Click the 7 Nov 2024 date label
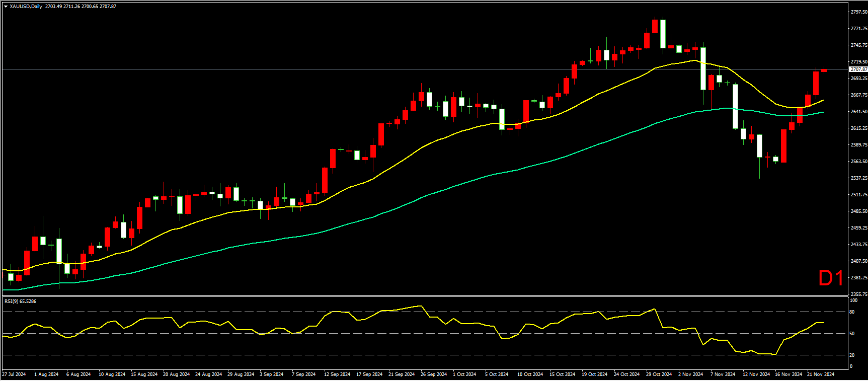The width and height of the screenshot is (868, 381). [x=723, y=374]
